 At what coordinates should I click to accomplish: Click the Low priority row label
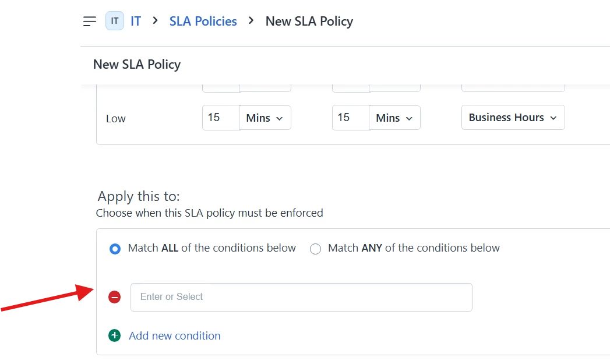pyautogui.click(x=116, y=119)
